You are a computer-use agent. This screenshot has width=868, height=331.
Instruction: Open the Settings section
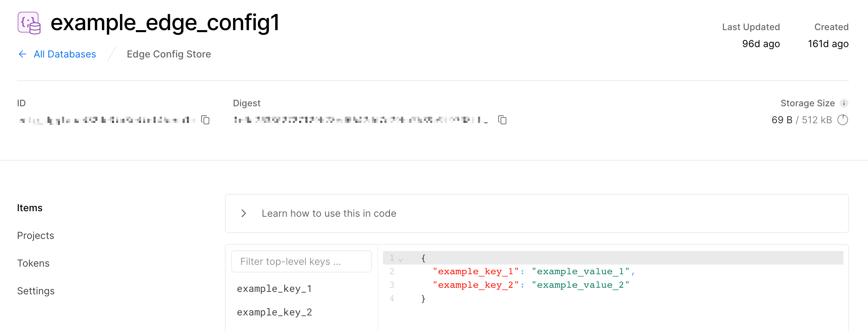(x=36, y=291)
